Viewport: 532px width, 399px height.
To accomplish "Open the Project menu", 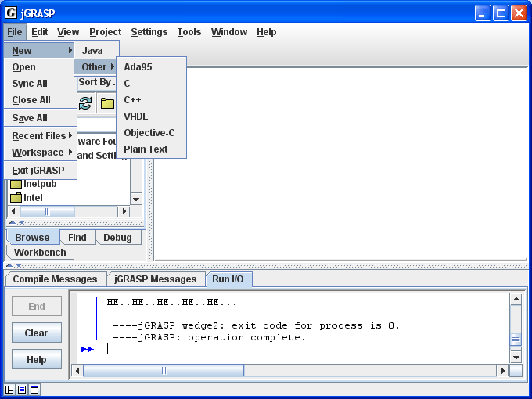I will pos(105,32).
